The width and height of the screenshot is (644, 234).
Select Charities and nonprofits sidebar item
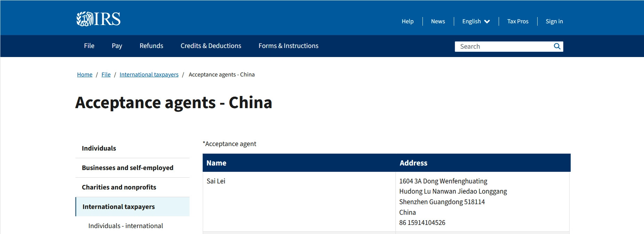pos(132,187)
